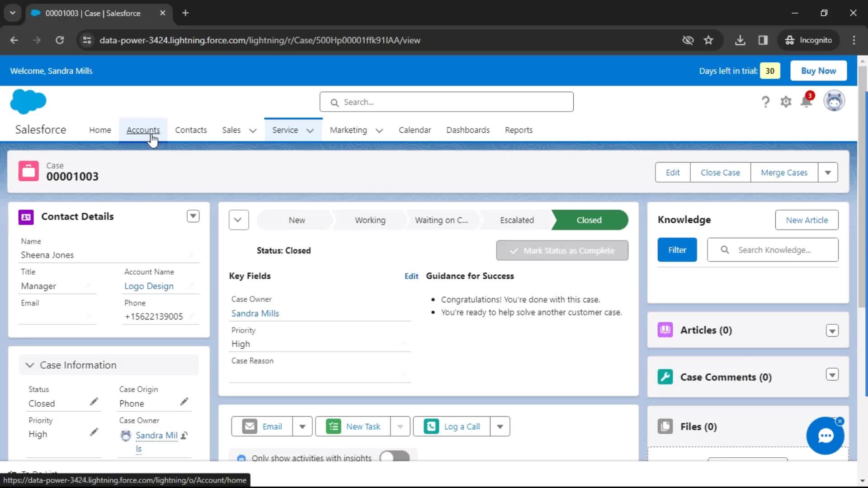Click the change owner icon beside Sandra Mills
The width and height of the screenshot is (868, 488).
(184, 436)
